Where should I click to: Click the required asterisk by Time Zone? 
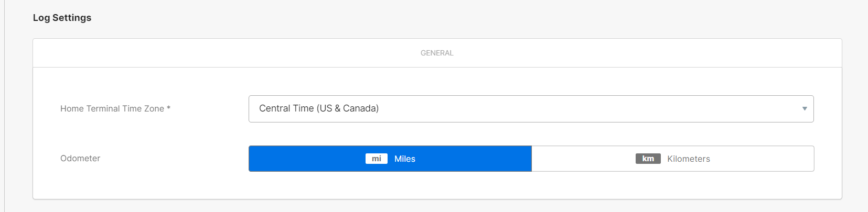pyautogui.click(x=168, y=108)
